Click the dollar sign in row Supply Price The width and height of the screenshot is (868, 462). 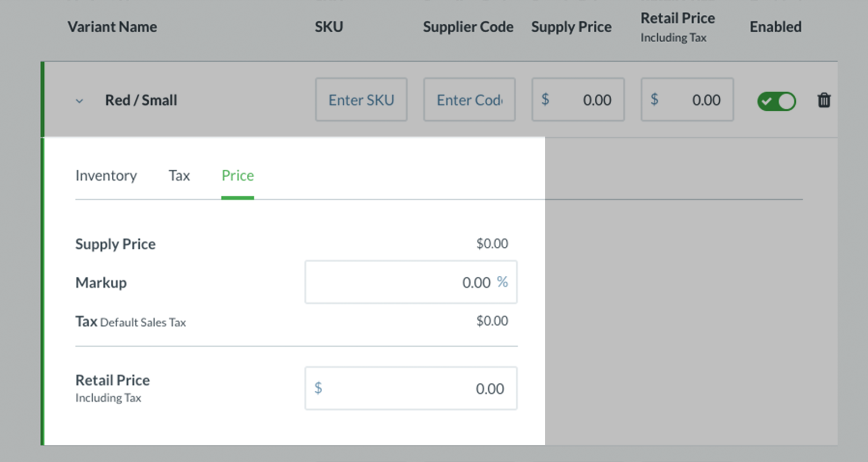point(545,100)
